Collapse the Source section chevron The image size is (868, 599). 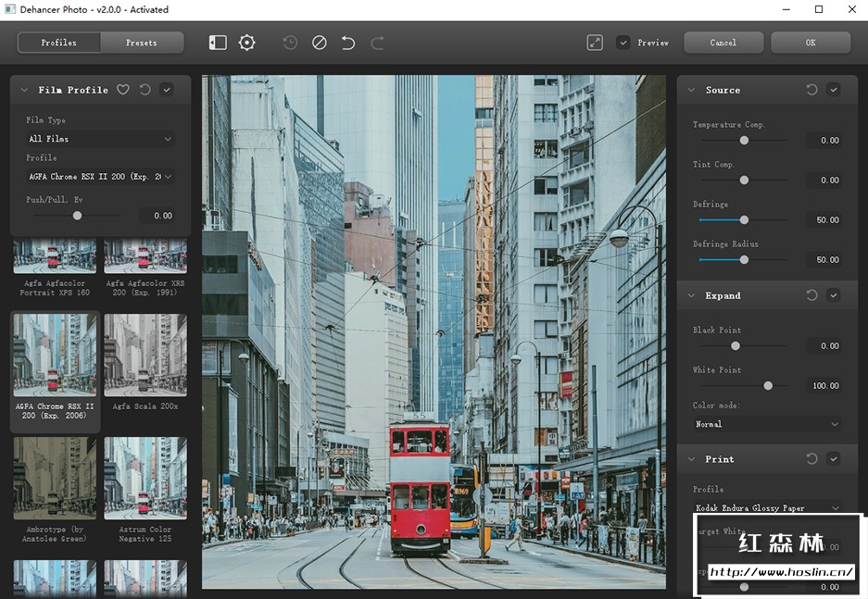[x=691, y=90]
